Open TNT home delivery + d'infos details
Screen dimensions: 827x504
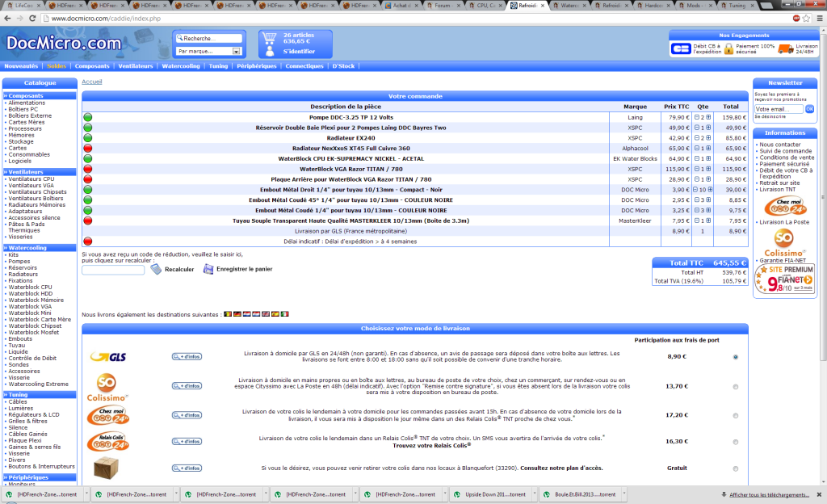187,415
